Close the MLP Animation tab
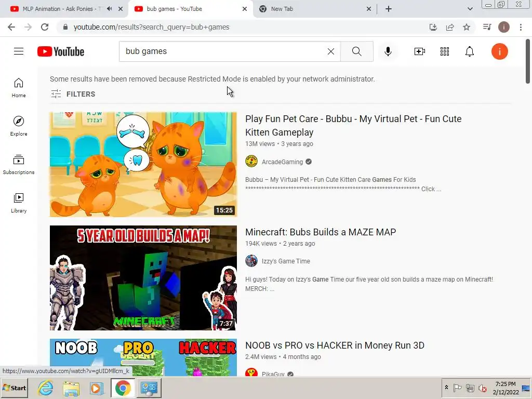532x399 pixels. (x=121, y=9)
